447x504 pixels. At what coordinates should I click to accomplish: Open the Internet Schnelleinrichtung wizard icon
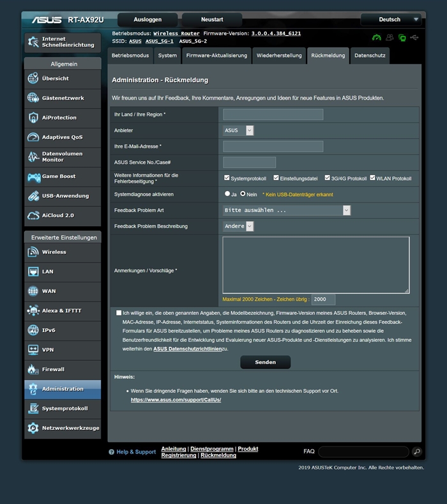tap(33, 42)
